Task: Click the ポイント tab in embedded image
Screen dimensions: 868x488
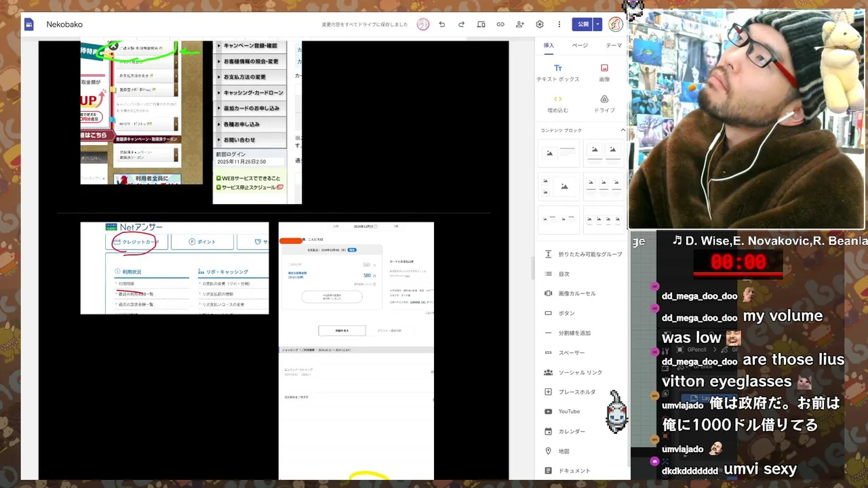Action: pos(202,242)
